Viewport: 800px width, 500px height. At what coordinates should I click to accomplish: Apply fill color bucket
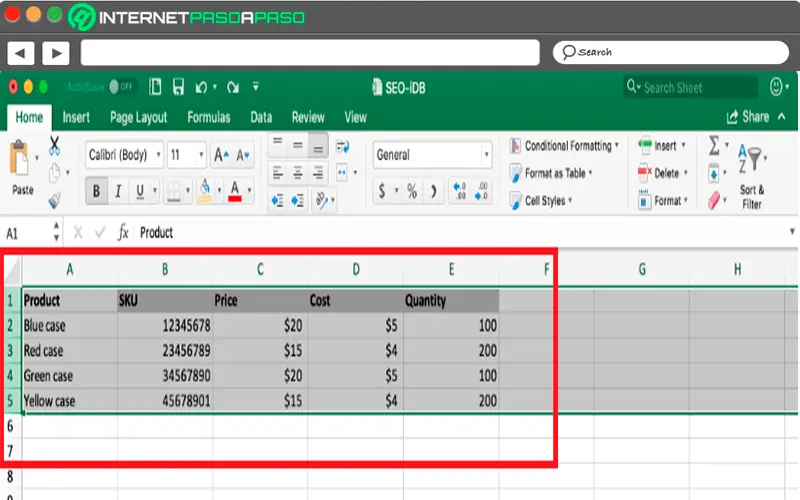205,191
